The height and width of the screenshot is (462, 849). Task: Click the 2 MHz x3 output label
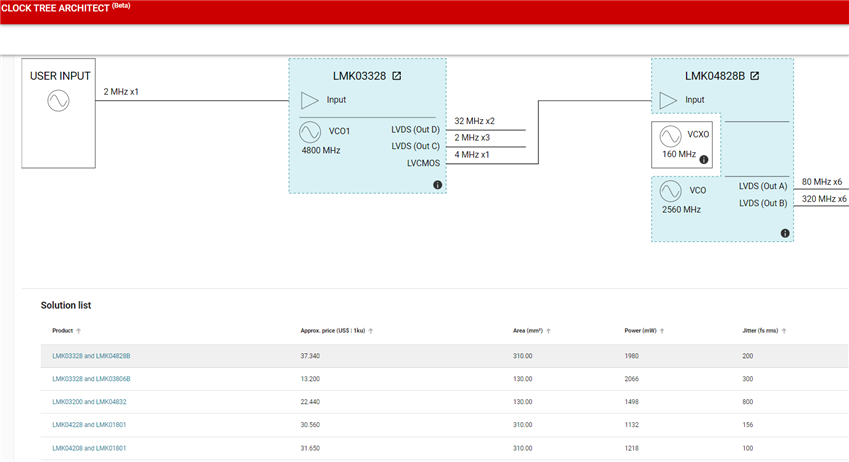(x=472, y=138)
